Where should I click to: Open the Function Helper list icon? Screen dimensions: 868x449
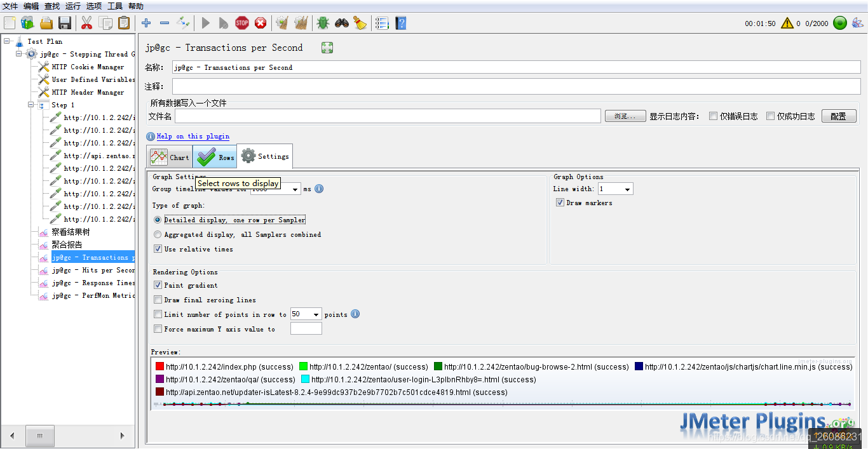click(x=382, y=23)
